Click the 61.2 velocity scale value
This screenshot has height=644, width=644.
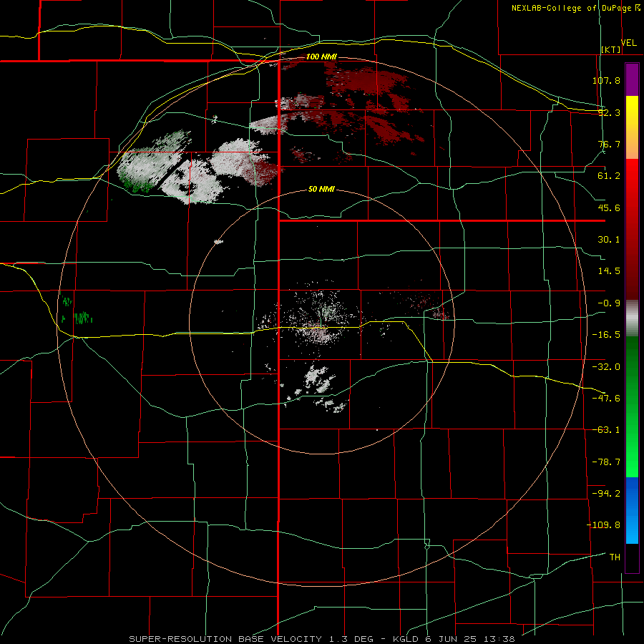coord(609,176)
